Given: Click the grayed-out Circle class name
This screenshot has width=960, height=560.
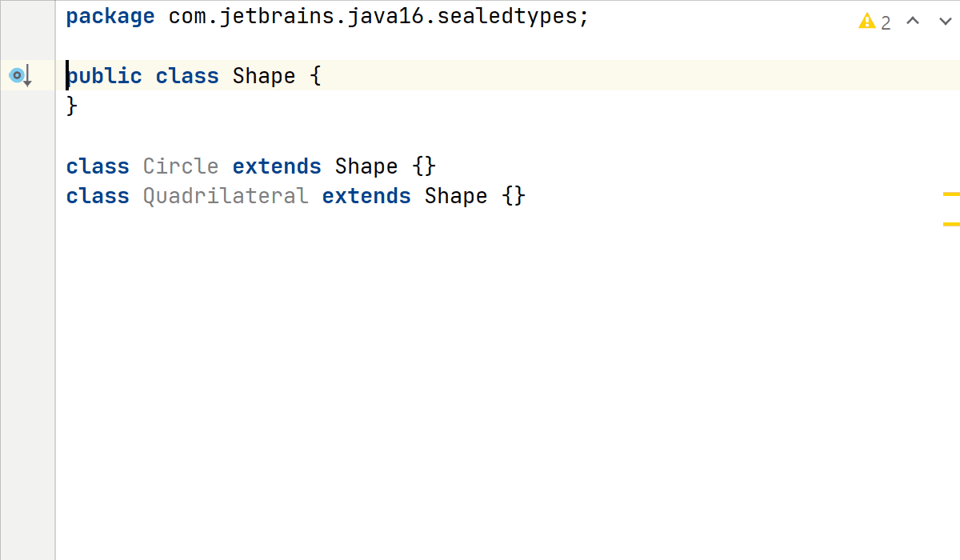Looking at the screenshot, I should 181,166.
